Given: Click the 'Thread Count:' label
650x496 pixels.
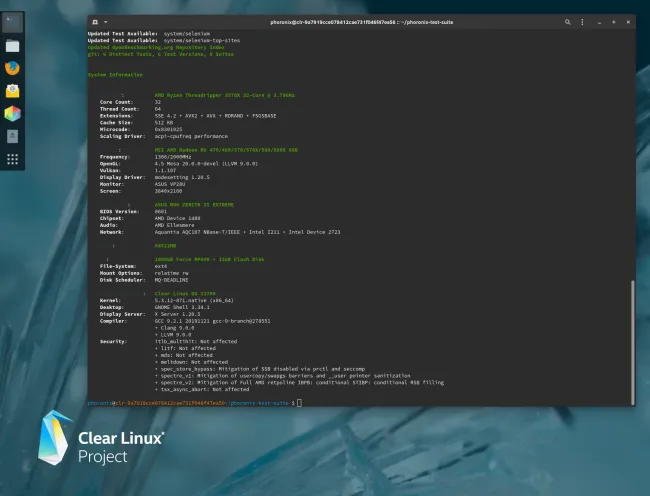Looking at the screenshot, I should (119, 109).
